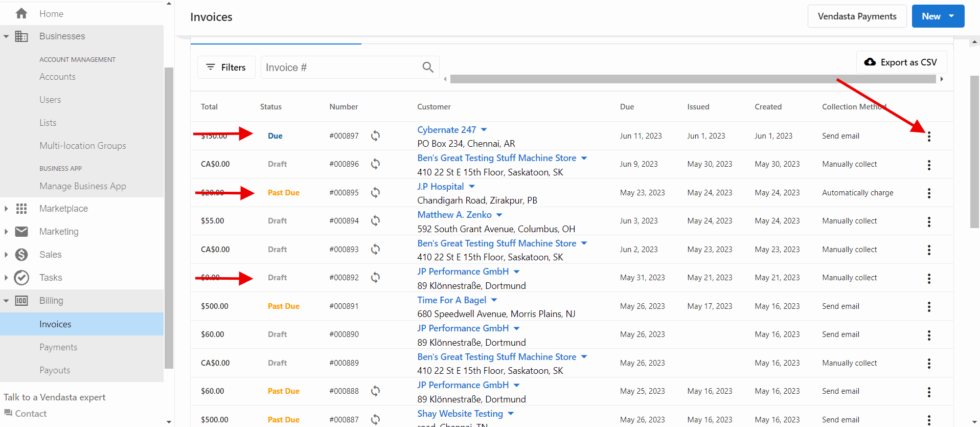Open the New button dropdown arrow
Image resolution: width=980 pixels, height=427 pixels.
[951, 16]
